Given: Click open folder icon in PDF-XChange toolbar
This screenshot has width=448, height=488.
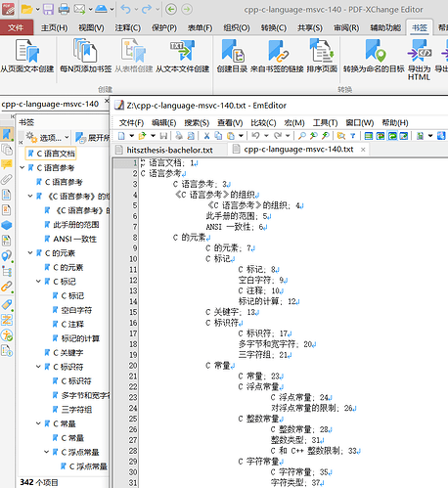Looking at the screenshot, I should [x=26, y=9].
